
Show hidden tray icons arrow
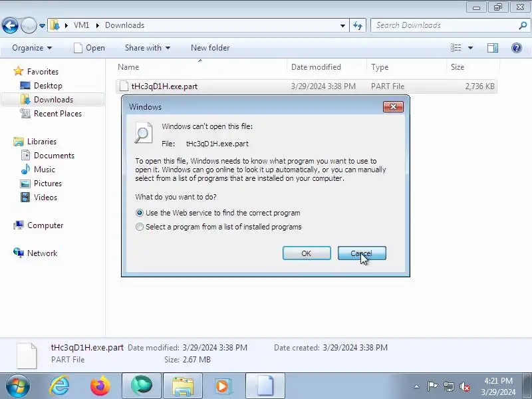[417, 386]
